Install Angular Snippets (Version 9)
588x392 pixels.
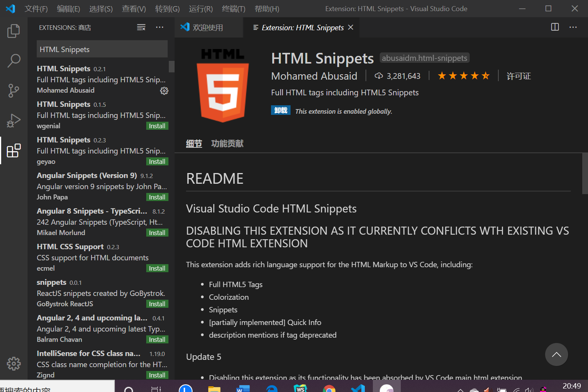[x=157, y=197]
